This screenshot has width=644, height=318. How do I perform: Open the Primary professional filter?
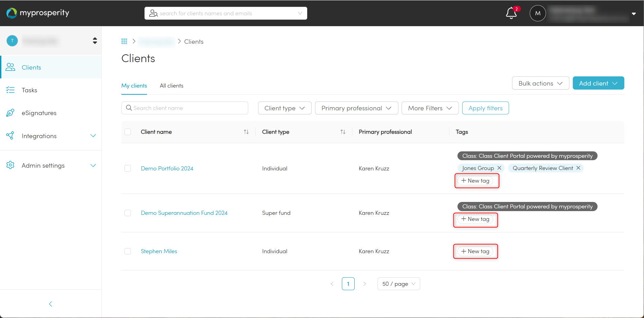click(x=356, y=108)
